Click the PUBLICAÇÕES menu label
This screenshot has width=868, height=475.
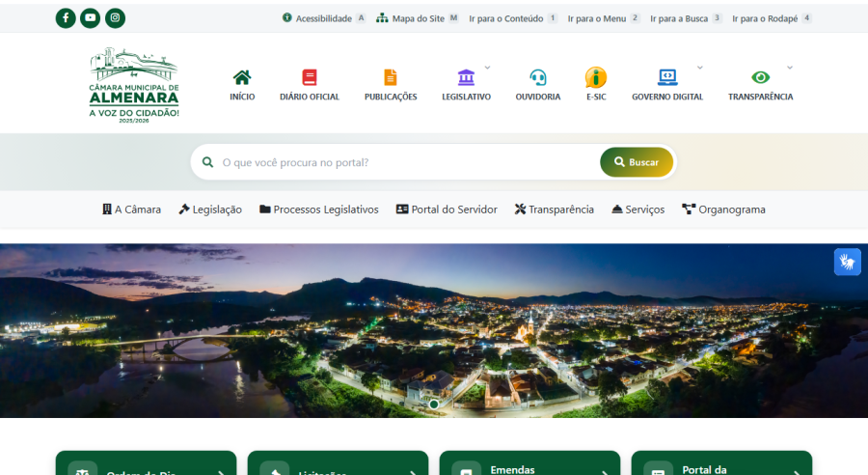pos(391,97)
